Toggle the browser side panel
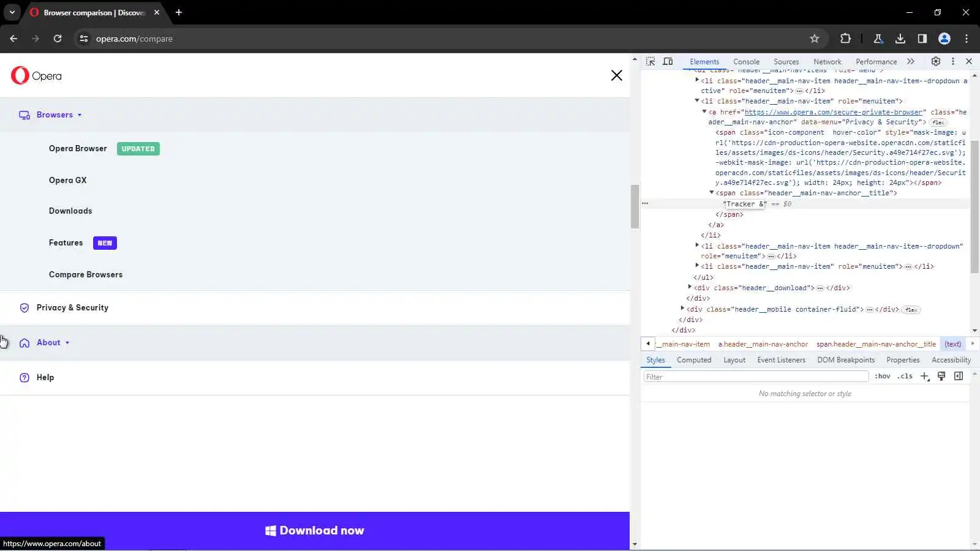The image size is (980, 551). point(922,39)
